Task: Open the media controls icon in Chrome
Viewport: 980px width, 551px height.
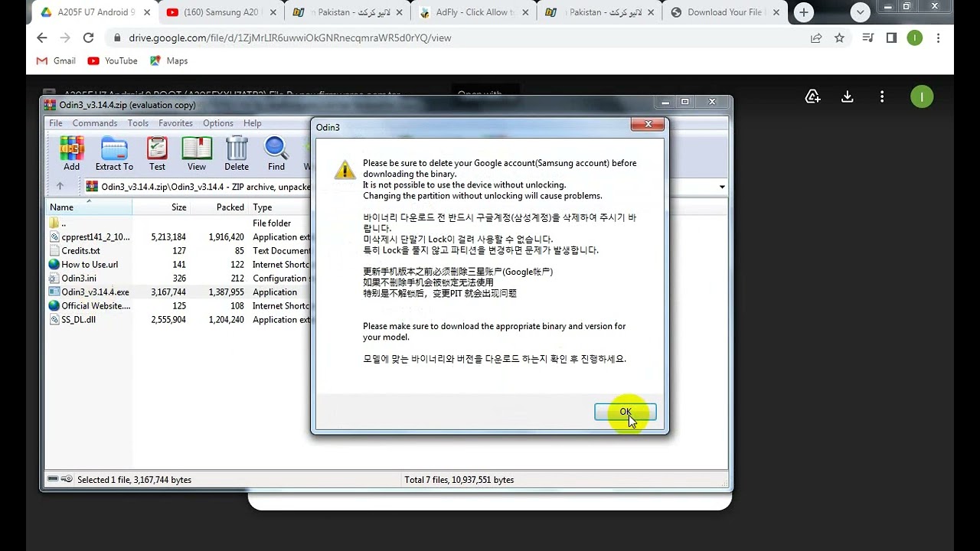Action: tap(867, 37)
